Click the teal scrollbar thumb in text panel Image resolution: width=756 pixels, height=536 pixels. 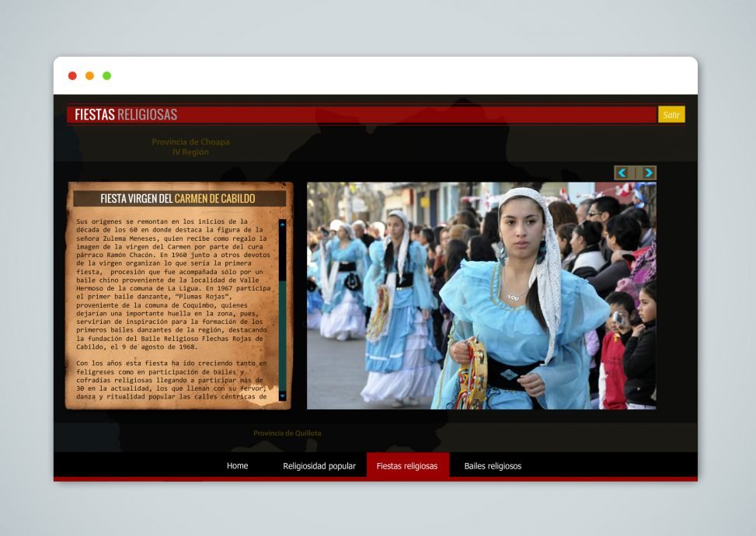282,334
